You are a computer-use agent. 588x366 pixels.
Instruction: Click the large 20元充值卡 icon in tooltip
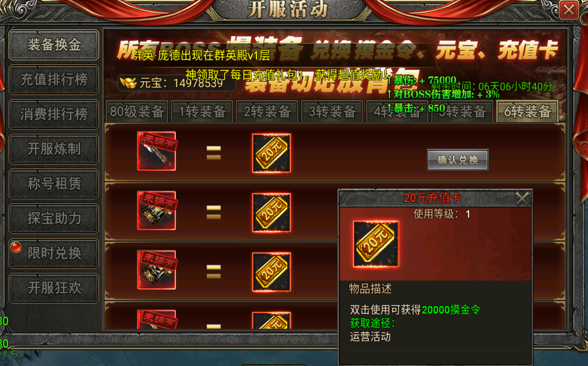[x=376, y=244]
